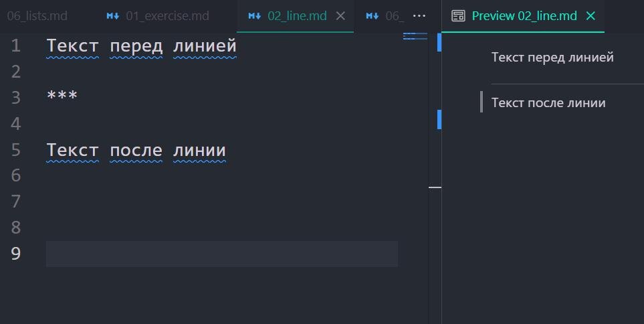
Task: Click the Markdown icon on 02_line.md tab
Action: click(x=255, y=16)
